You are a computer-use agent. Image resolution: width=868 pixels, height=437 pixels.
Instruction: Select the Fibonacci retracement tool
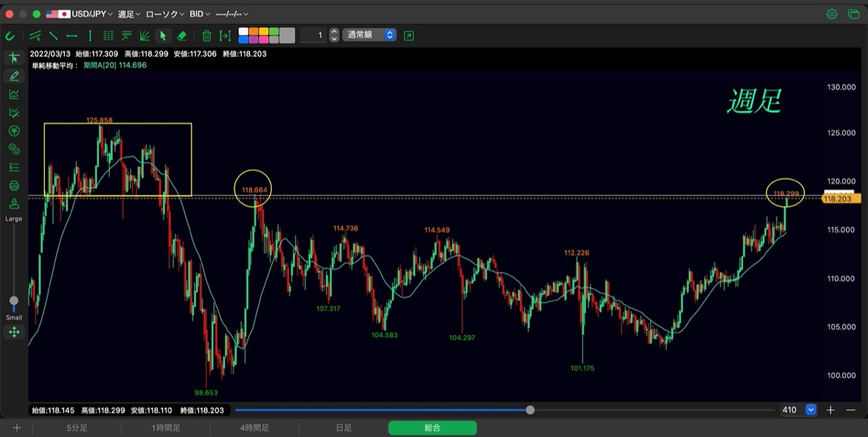pyautogui.click(x=127, y=35)
